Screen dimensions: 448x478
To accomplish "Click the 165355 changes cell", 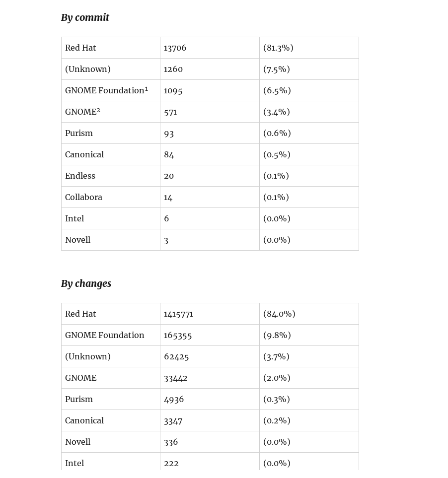I will tap(178, 335).
